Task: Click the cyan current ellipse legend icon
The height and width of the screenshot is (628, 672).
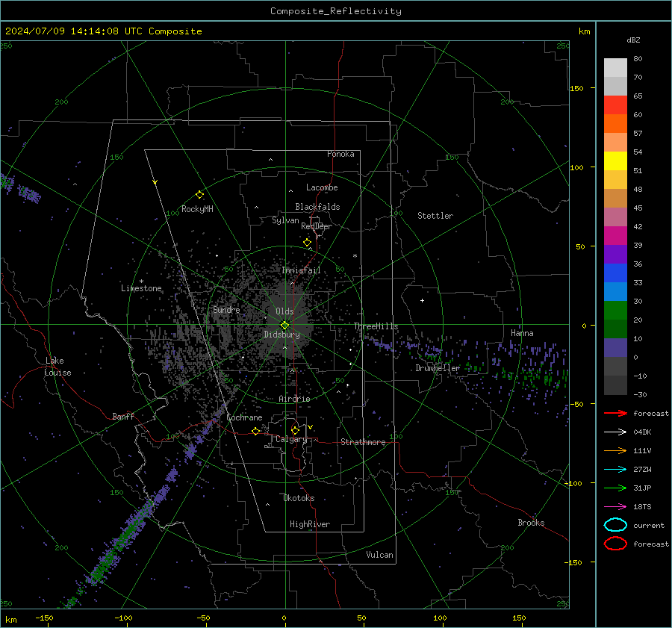Action: coord(616,525)
